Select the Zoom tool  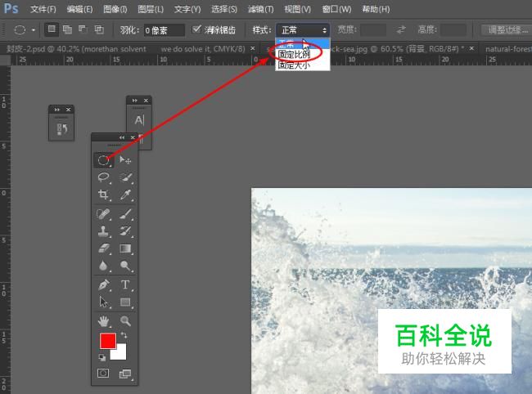tap(125, 320)
